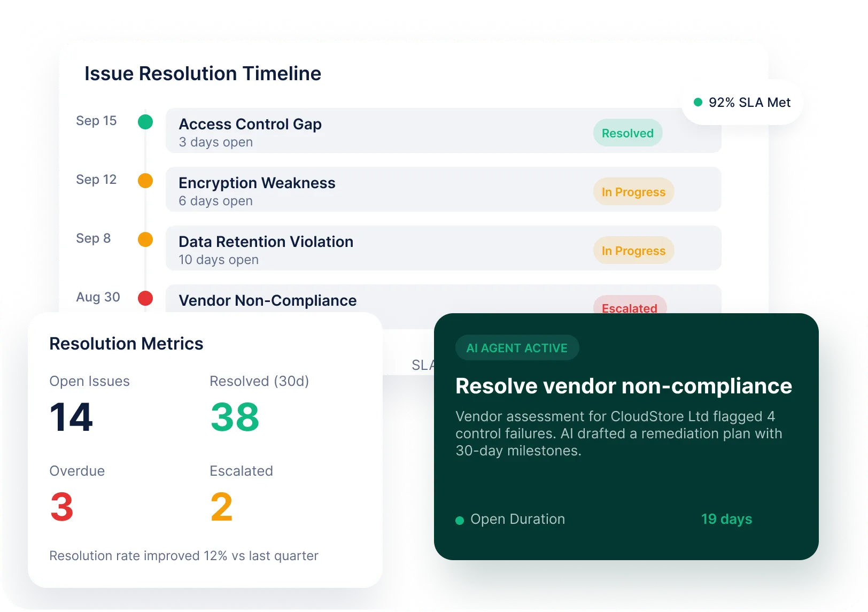
Task: Click the '6 days open' text
Action: 216,201
